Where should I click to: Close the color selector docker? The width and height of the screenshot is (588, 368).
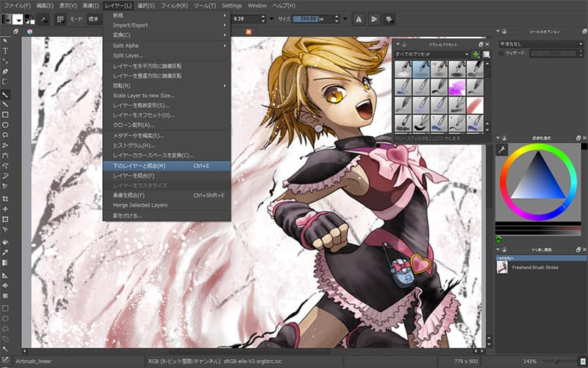point(584,138)
